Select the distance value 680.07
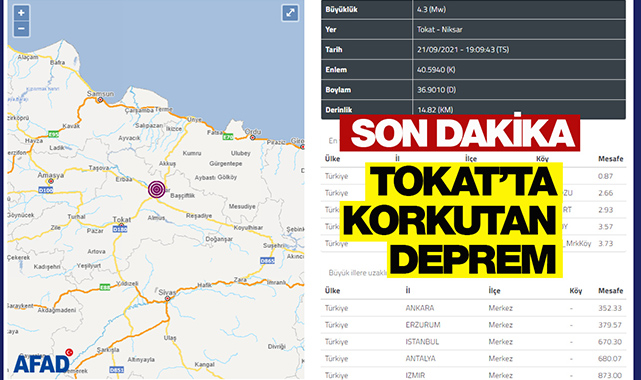The height and width of the screenshot is (380, 641). pos(610,358)
